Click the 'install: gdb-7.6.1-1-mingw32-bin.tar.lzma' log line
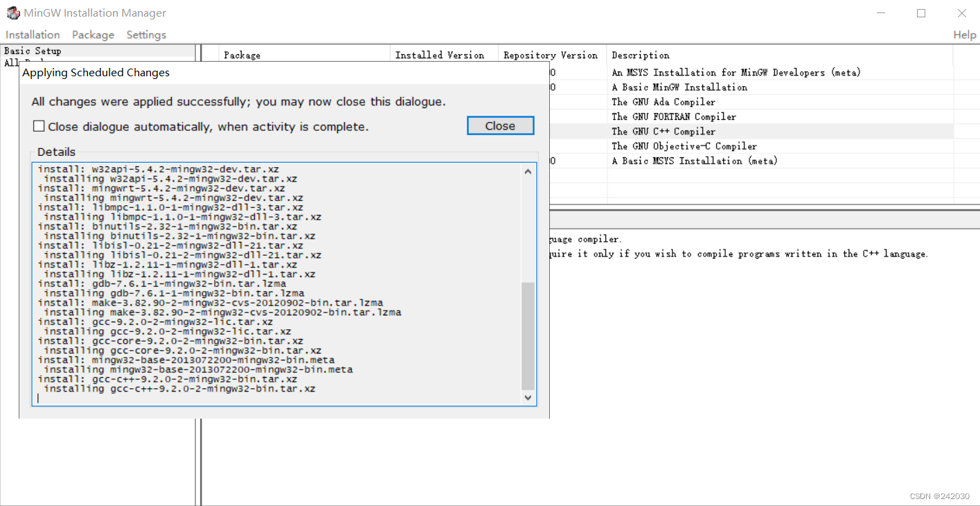 tap(161, 283)
